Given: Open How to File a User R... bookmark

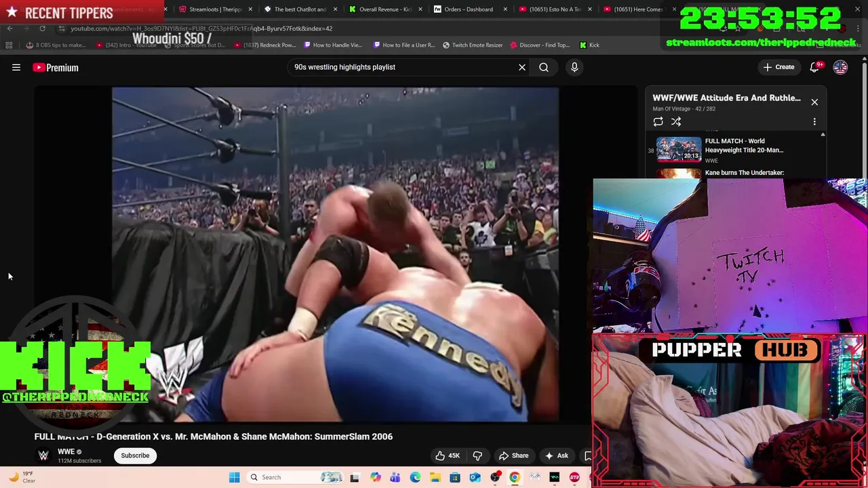Looking at the screenshot, I should [405, 45].
